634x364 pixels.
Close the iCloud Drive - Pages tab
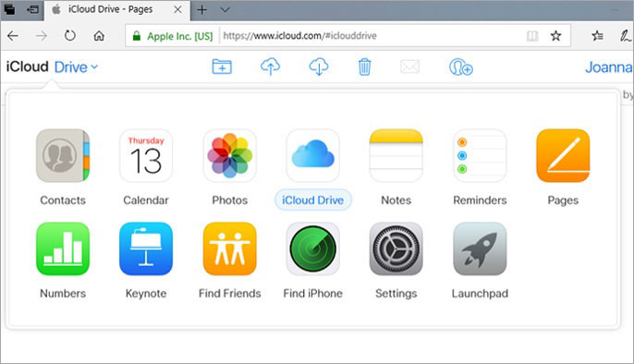[177, 9]
